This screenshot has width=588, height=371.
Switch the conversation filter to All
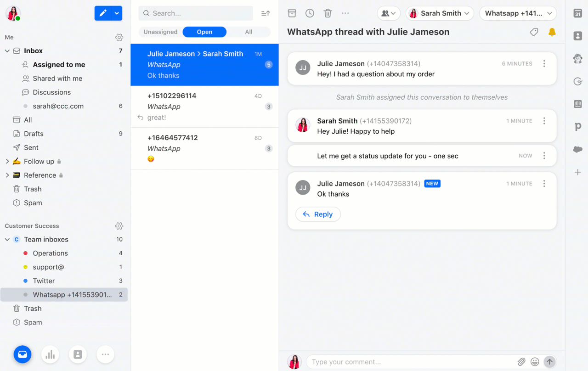(249, 32)
